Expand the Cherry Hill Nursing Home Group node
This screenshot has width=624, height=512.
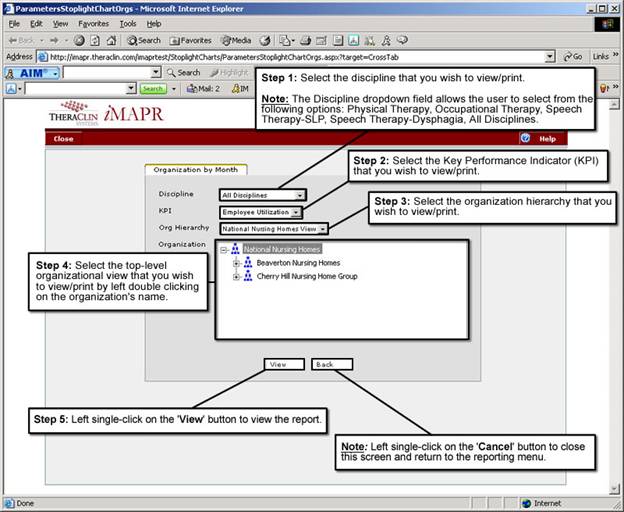point(236,276)
